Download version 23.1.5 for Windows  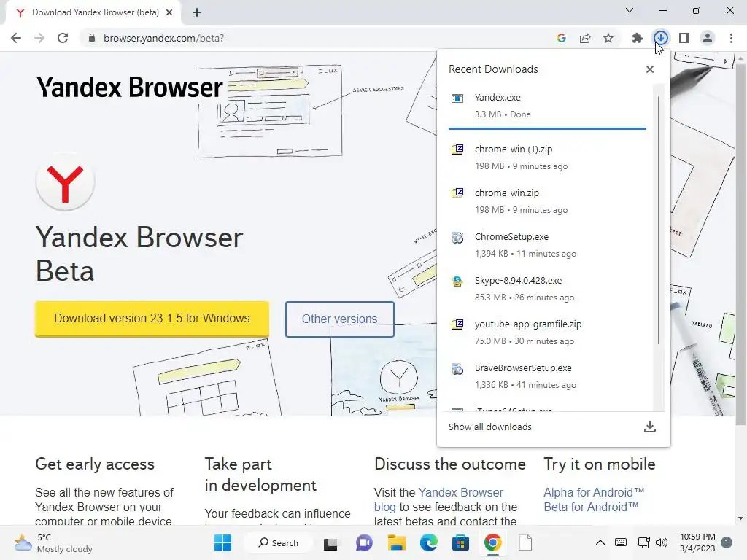[152, 319]
